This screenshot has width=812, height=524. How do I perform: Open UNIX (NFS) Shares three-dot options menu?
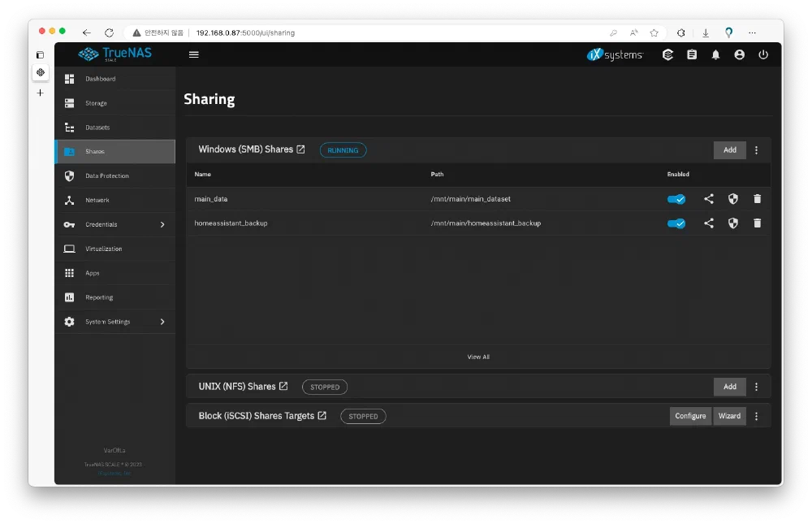(x=757, y=387)
